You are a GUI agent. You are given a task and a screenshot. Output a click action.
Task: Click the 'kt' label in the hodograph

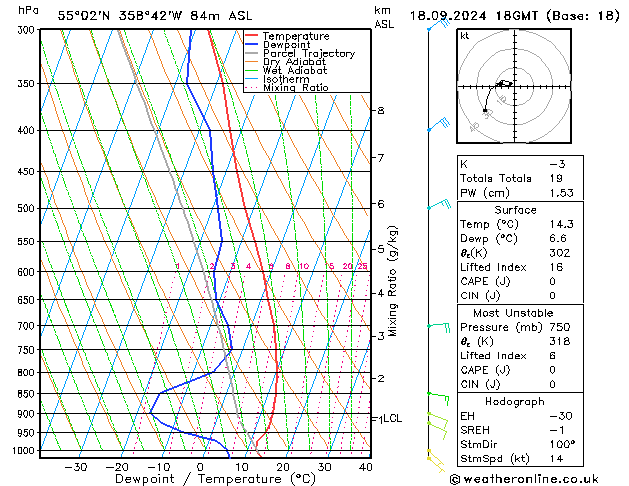[x=465, y=36]
